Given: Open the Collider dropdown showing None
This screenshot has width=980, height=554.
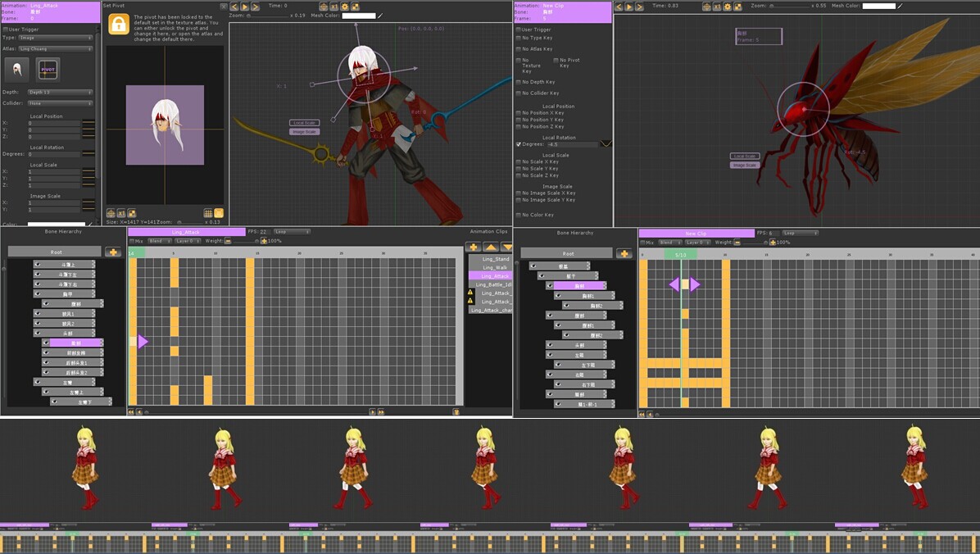Looking at the screenshot, I should click(60, 103).
